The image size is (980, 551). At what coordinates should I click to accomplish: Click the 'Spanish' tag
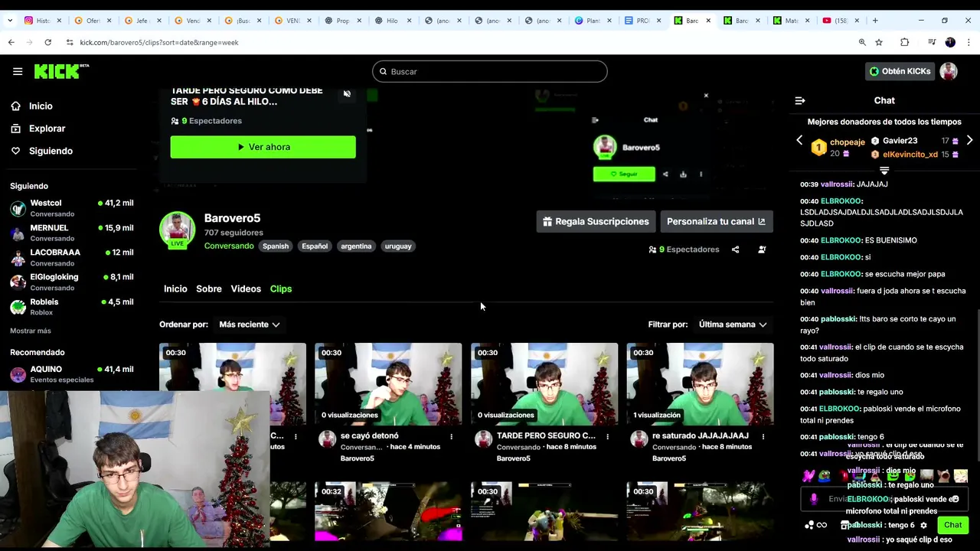(x=276, y=246)
